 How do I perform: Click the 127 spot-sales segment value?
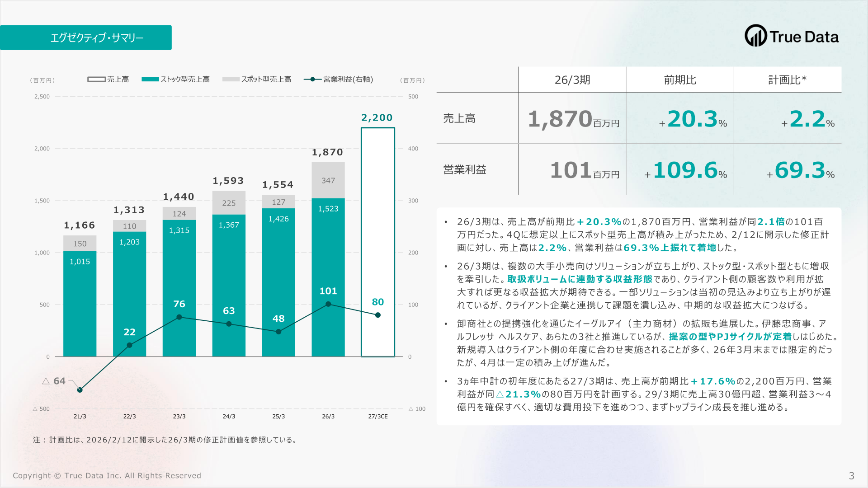tap(278, 202)
